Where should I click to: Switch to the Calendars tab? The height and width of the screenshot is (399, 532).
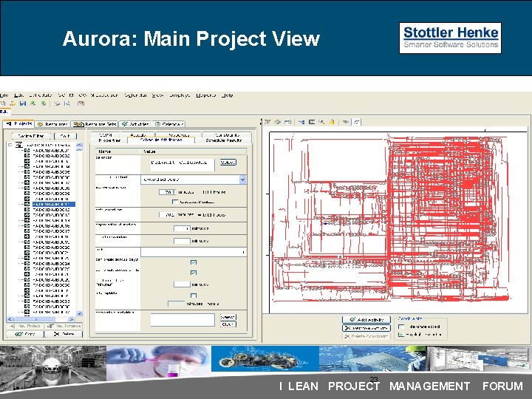tap(169, 124)
